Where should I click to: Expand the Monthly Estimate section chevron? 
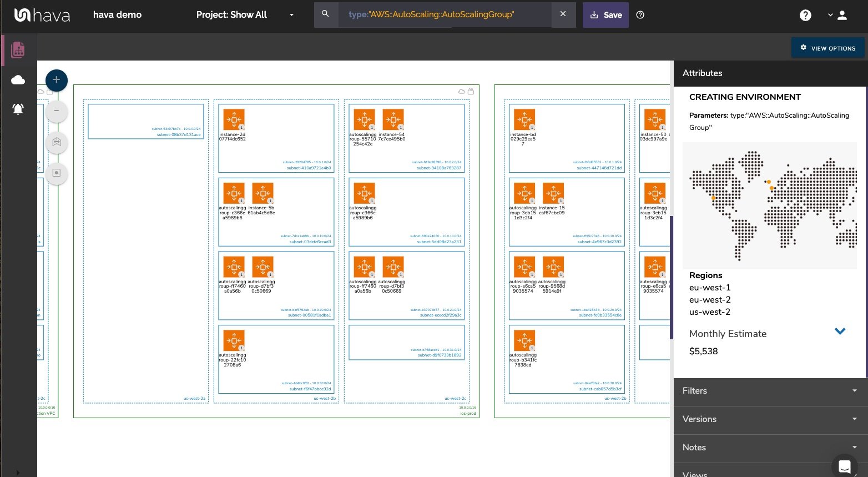[840, 331]
